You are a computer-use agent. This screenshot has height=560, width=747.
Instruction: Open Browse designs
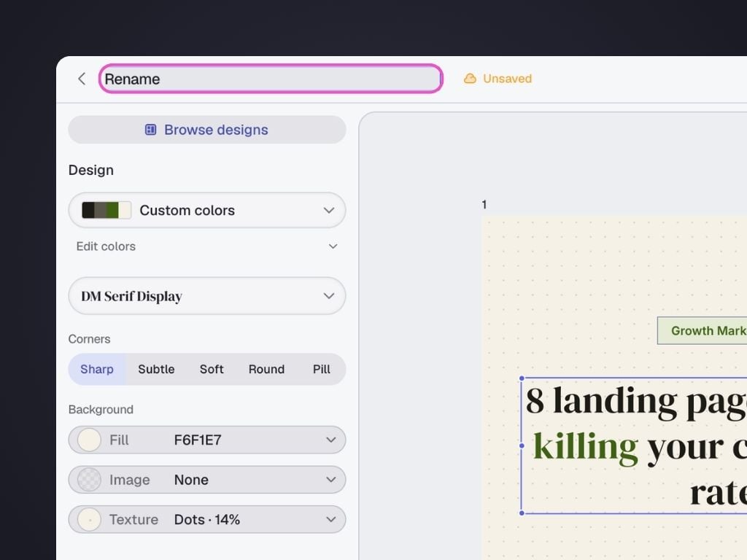pos(206,130)
